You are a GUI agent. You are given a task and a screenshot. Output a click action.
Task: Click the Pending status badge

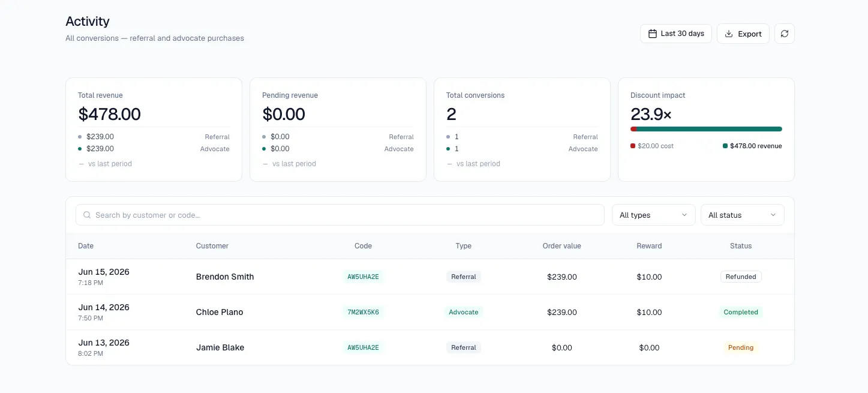coord(741,347)
